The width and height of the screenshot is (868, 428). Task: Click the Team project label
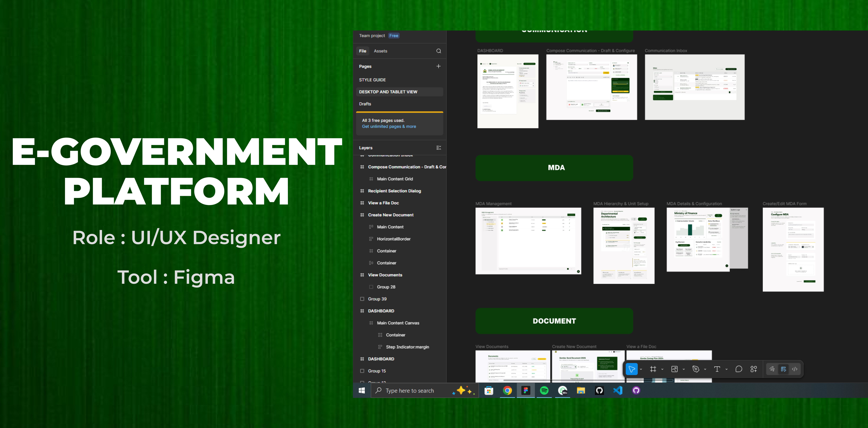372,36
